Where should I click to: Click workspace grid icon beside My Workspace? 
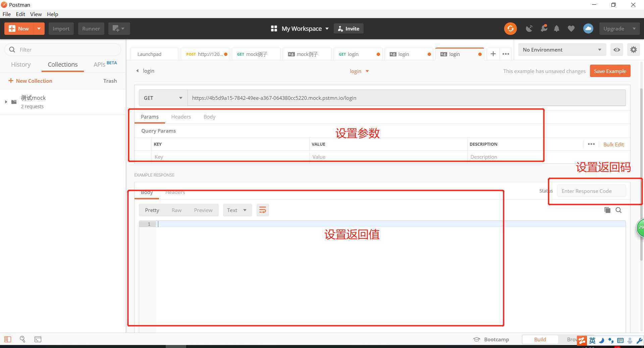click(x=274, y=28)
